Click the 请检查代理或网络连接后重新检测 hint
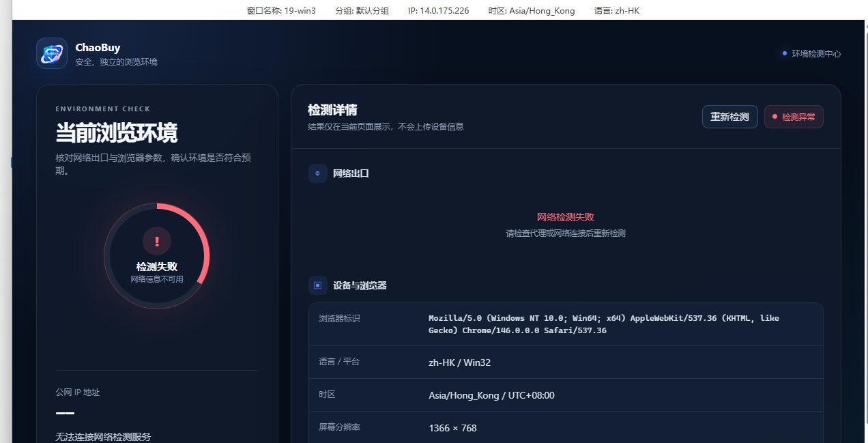This screenshot has width=868, height=443. 566,233
